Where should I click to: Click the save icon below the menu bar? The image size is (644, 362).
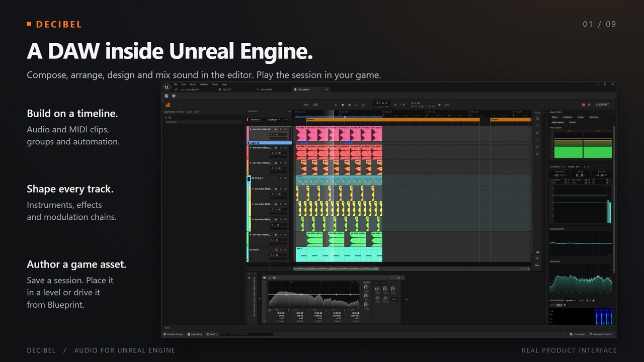click(x=167, y=96)
